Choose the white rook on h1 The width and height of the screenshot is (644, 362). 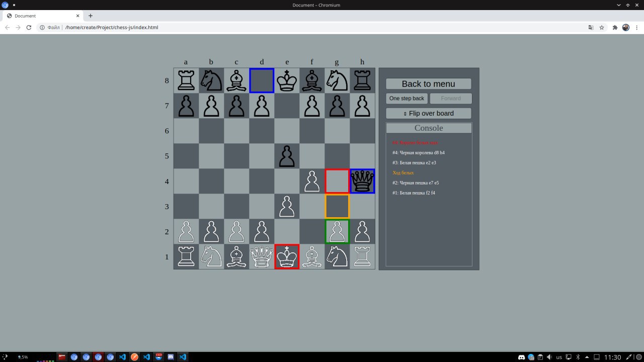362,256
